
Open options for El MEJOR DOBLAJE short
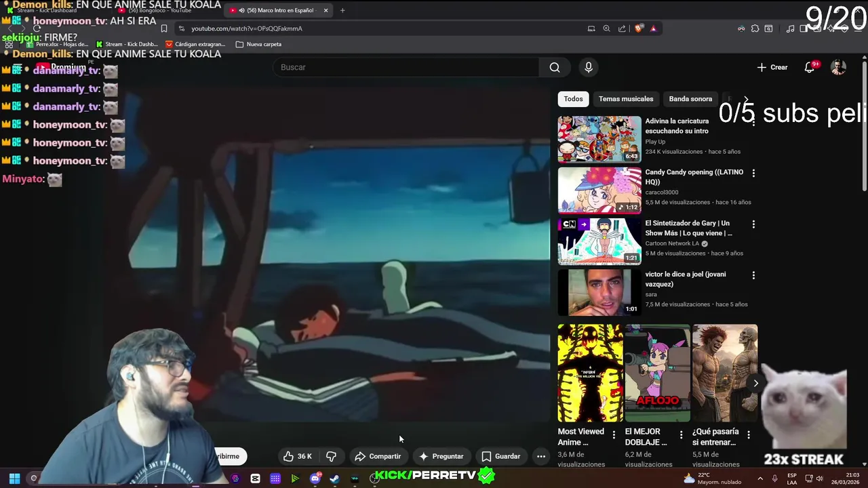point(682,434)
